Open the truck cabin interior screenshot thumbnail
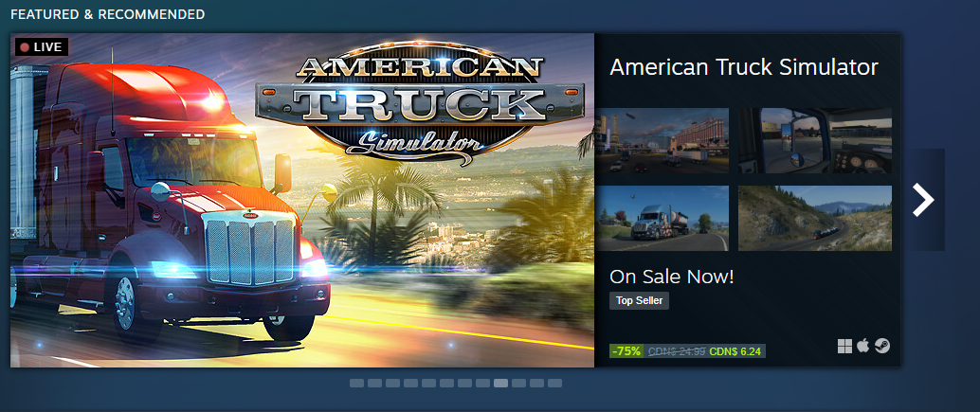The width and height of the screenshot is (980, 412). pyautogui.click(x=815, y=140)
